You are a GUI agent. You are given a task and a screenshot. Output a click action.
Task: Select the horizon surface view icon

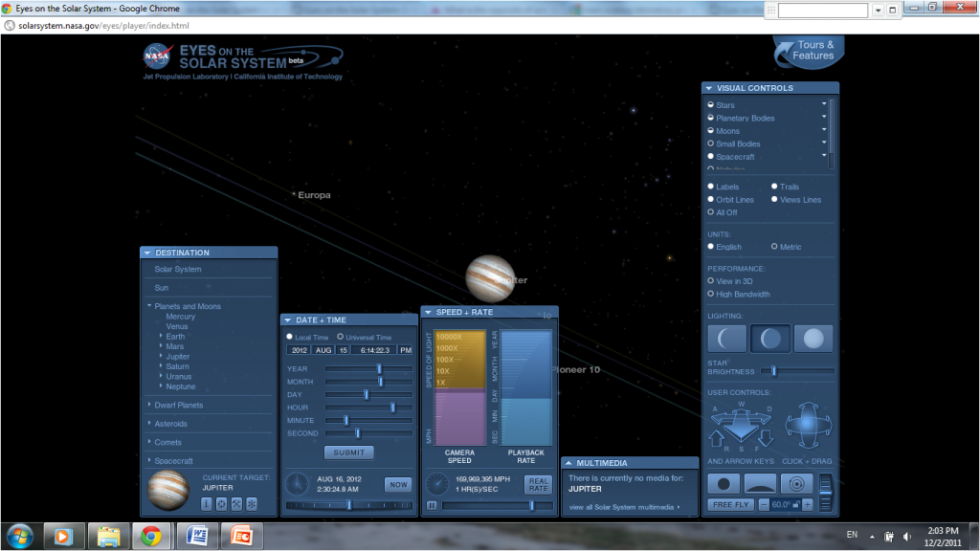pyautogui.click(x=760, y=484)
